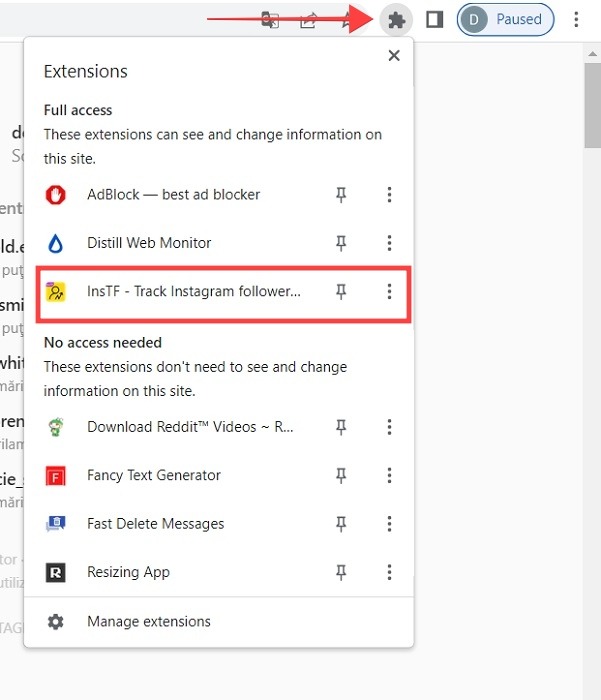The height and width of the screenshot is (700, 601).
Task: Select the Download Reddit Videos label
Action: pos(190,427)
